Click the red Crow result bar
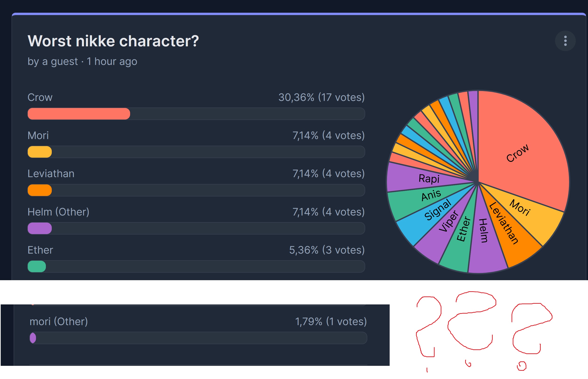588x379 pixels. pos(79,114)
